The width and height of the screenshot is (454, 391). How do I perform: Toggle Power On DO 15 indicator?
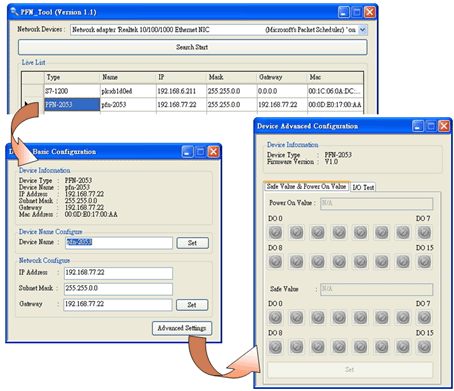424,262
